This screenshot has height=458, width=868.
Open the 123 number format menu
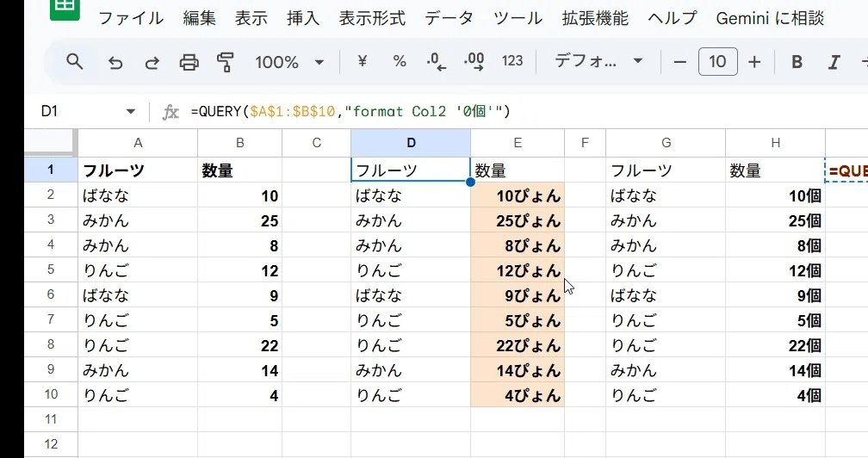click(x=512, y=61)
